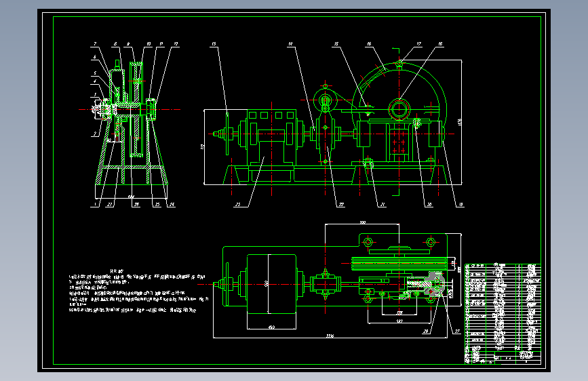Click part callout number 4
The image size is (588, 381).
(95, 81)
